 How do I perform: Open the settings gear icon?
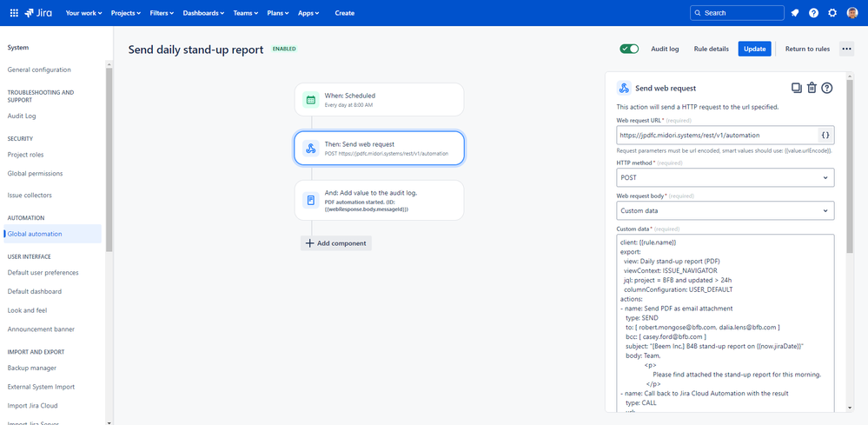coord(832,13)
